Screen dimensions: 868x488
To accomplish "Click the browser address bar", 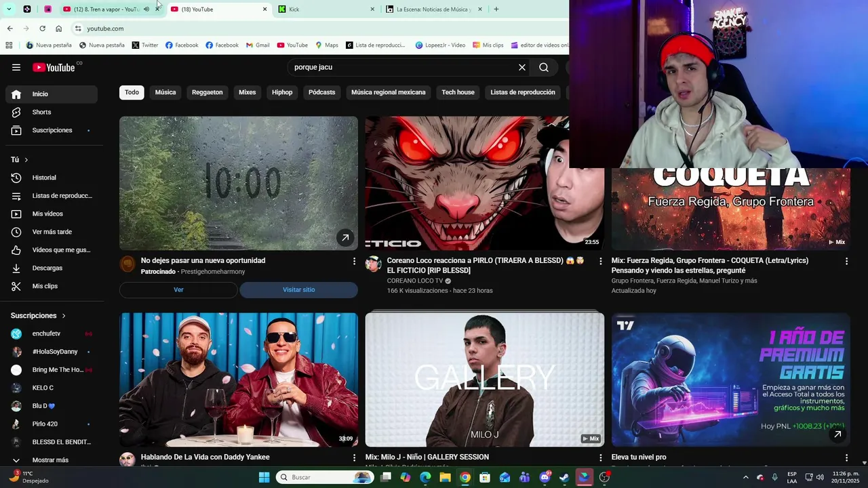I will coord(319,28).
